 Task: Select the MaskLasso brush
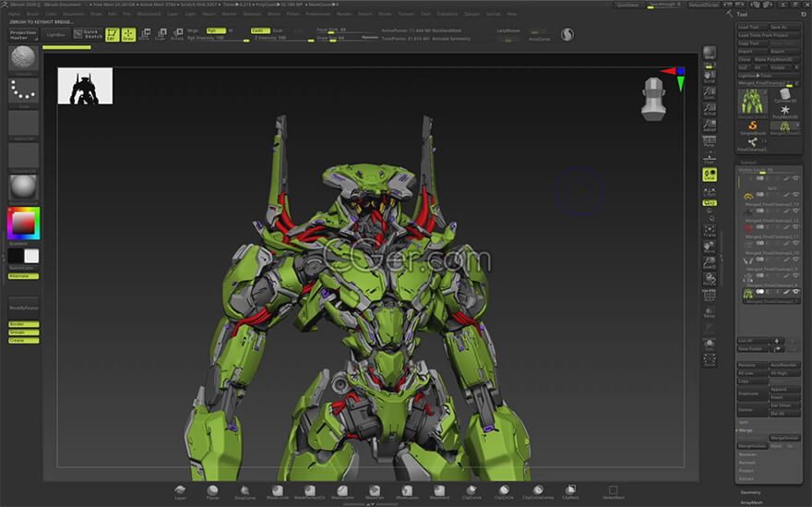click(x=407, y=491)
